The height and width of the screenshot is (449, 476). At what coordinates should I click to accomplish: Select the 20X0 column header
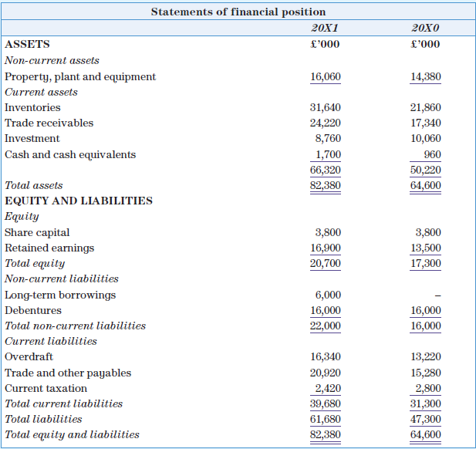coord(425,28)
